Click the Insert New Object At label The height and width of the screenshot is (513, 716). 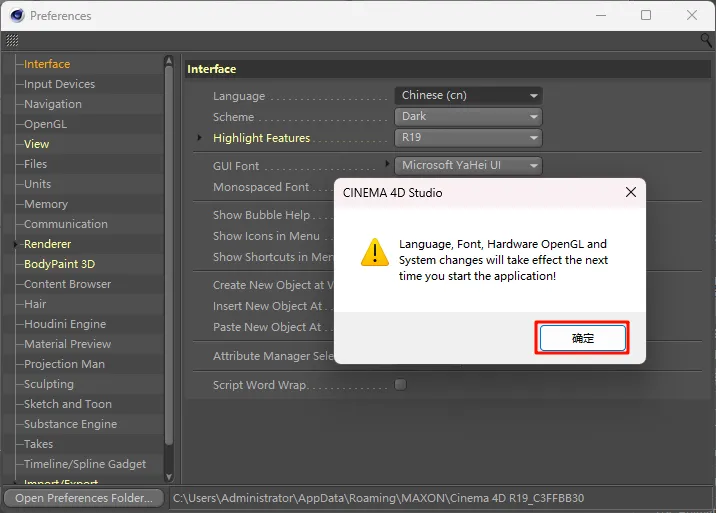[267, 306]
